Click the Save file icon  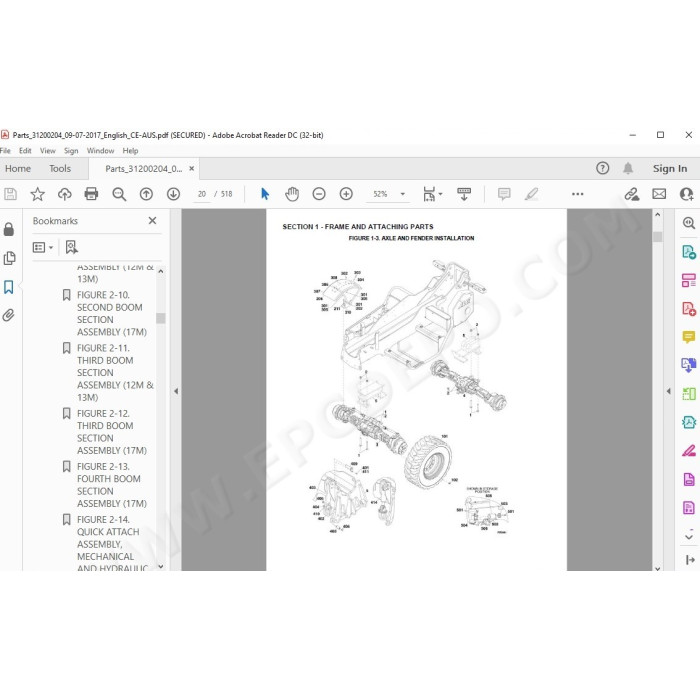(x=10, y=194)
